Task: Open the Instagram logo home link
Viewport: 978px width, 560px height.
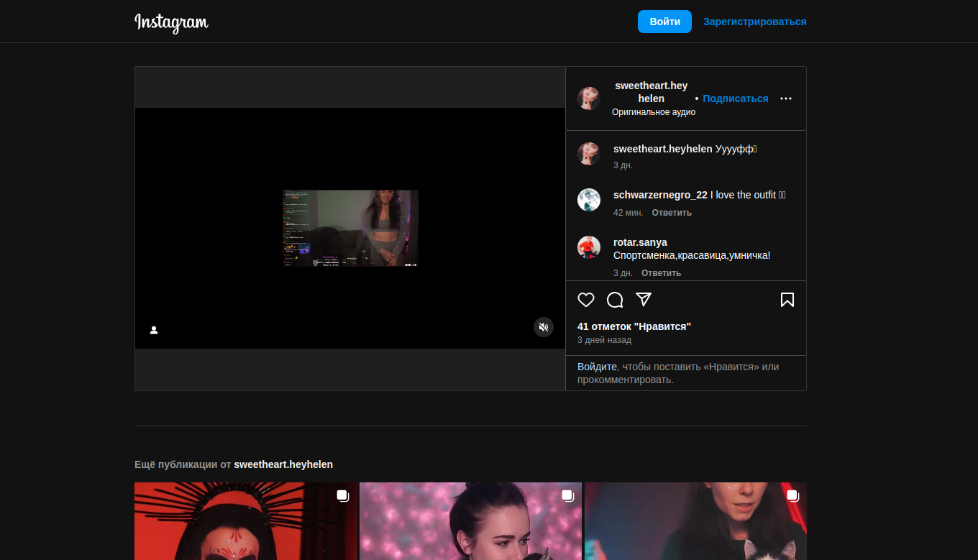Action: click(171, 22)
